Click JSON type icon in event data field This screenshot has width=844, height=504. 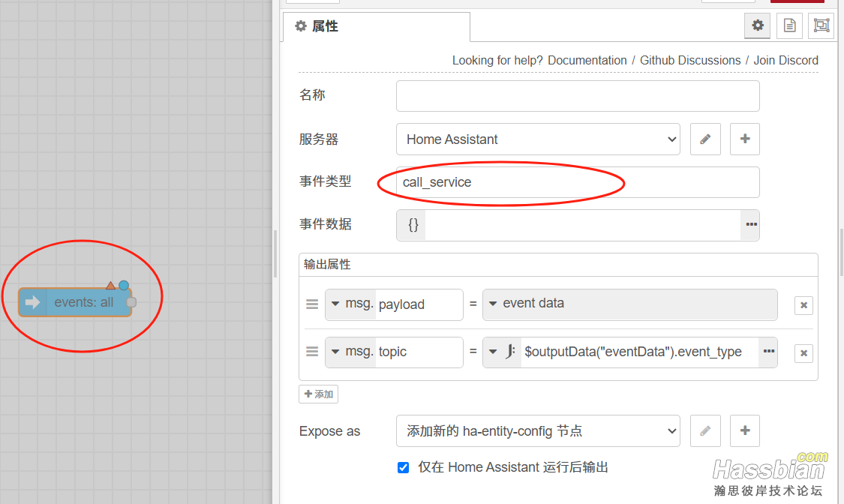(x=413, y=225)
